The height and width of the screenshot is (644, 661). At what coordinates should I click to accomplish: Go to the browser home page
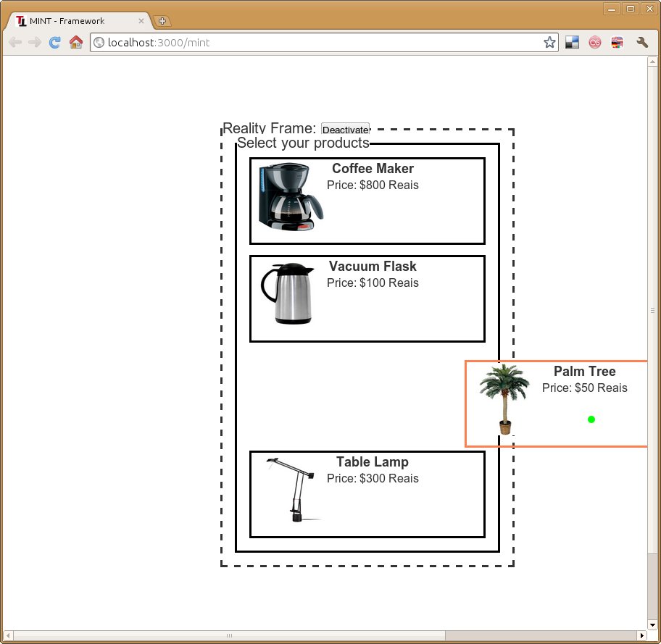(75, 43)
